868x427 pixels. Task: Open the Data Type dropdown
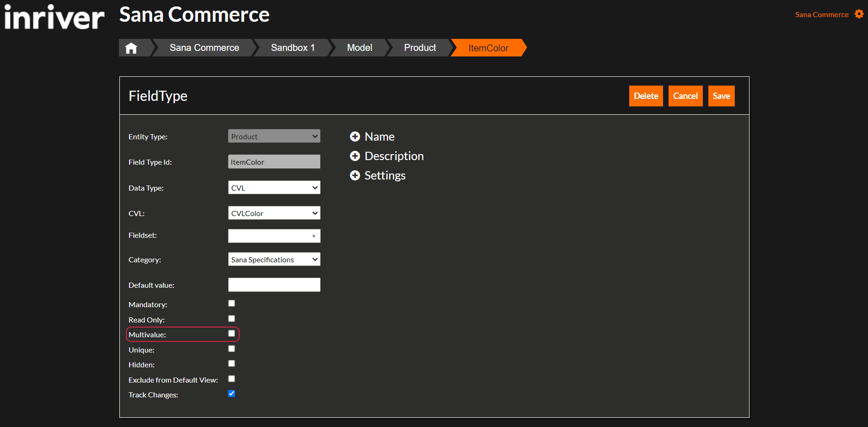[274, 187]
